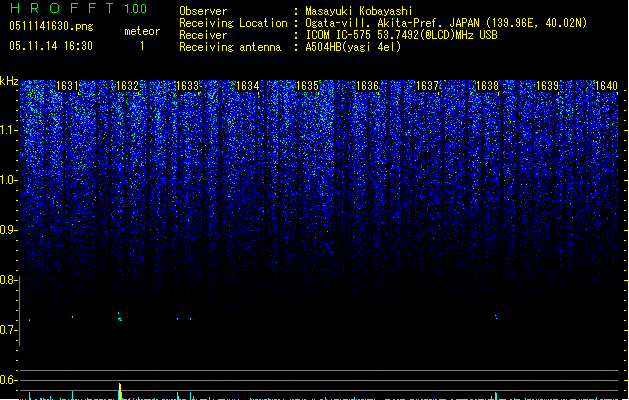
Task: Click the 'meteor' count label
Action: [142, 31]
